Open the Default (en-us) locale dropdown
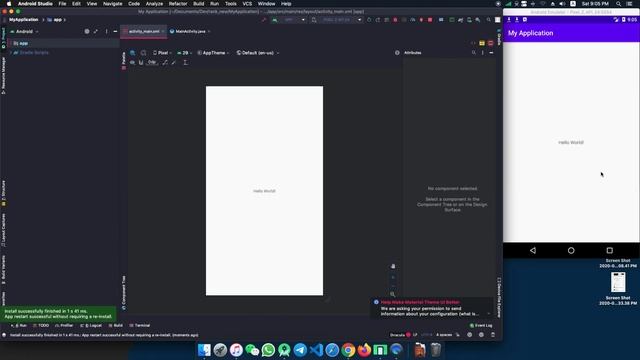Screen dimensions: 640x360 258,53
